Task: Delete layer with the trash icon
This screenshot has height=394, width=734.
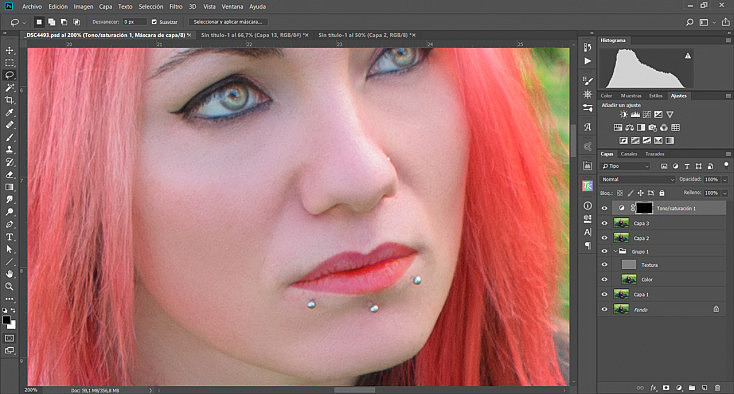Action: [718, 388]
